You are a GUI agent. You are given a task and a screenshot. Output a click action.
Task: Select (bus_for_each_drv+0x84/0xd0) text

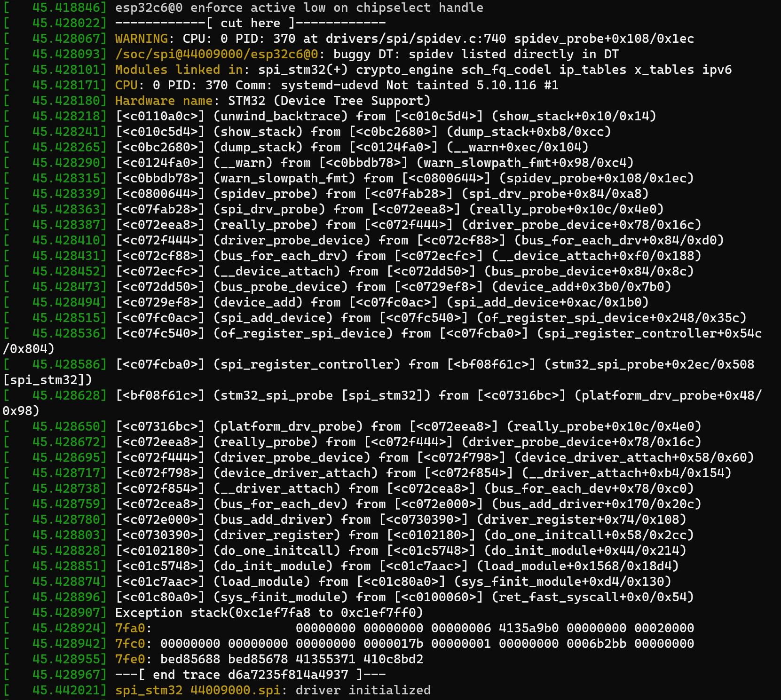click(x=619, y=240)
